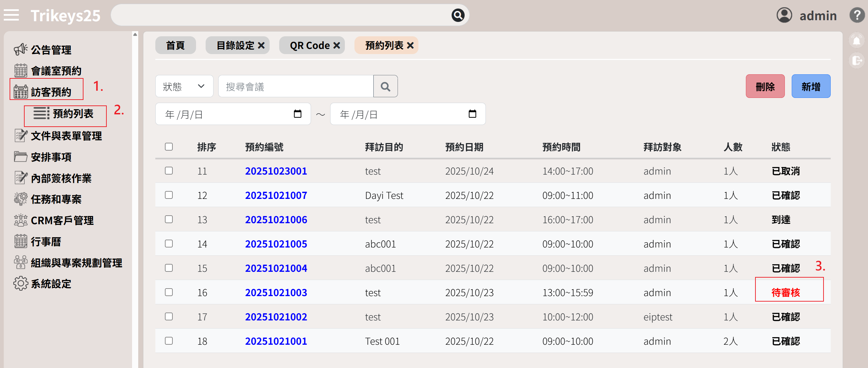Close the 目錄設定 tab
The width and height of the screenshot is (868, 368).
click(261, 46)
